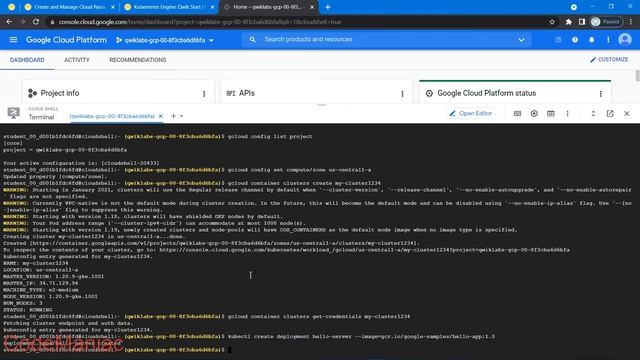Image resolution: width=640 pixels, height=360 pixels.
Task: Click the terminal command prompt cursor
Action: click(229, 349)
